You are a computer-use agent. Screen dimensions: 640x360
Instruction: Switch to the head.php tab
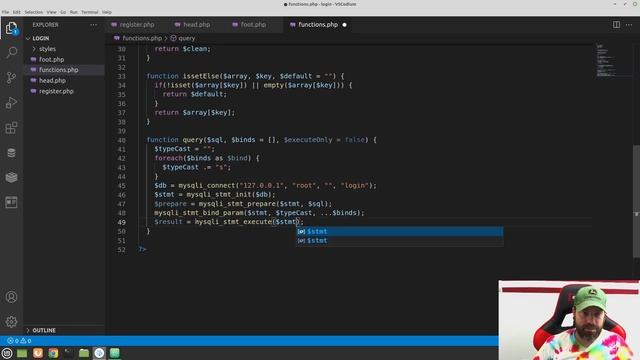tap(196, 25)
